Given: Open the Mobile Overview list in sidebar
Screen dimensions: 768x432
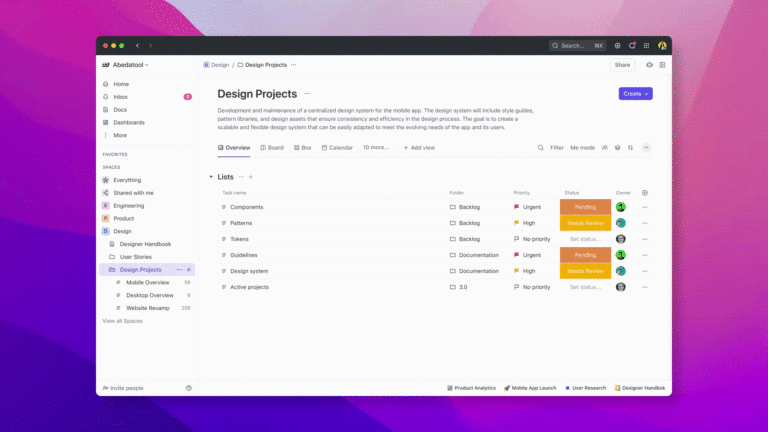Looking at the screenshot, I should coord(147,283).
